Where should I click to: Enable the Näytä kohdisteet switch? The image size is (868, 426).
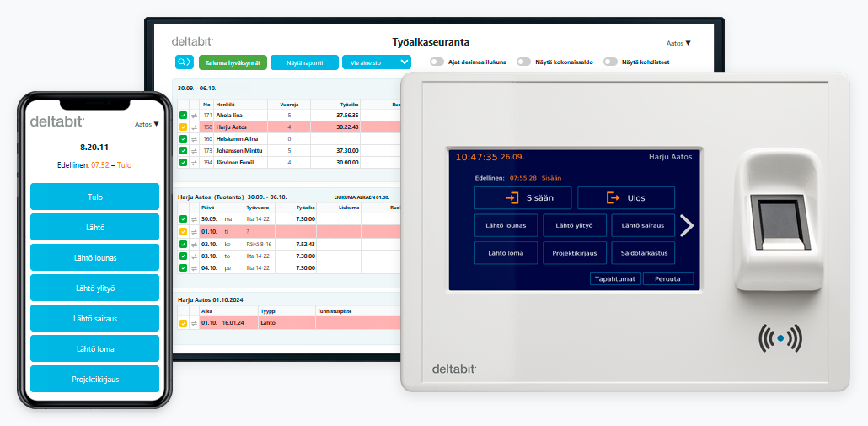pyautogui.click(x=611, y=62)
